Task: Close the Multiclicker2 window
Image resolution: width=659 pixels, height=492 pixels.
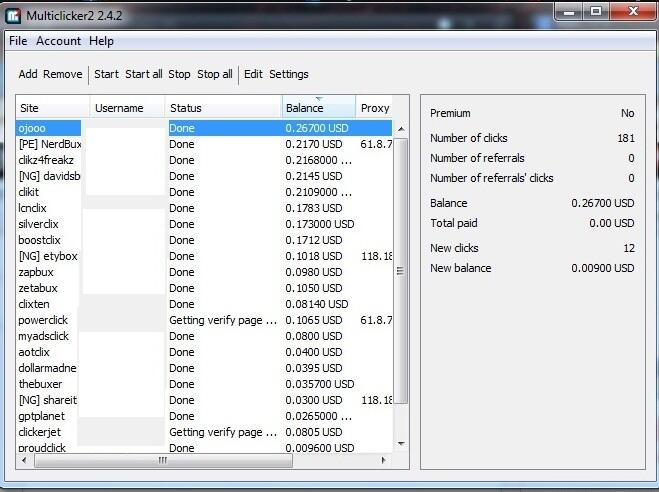Action: pos(633,12)
